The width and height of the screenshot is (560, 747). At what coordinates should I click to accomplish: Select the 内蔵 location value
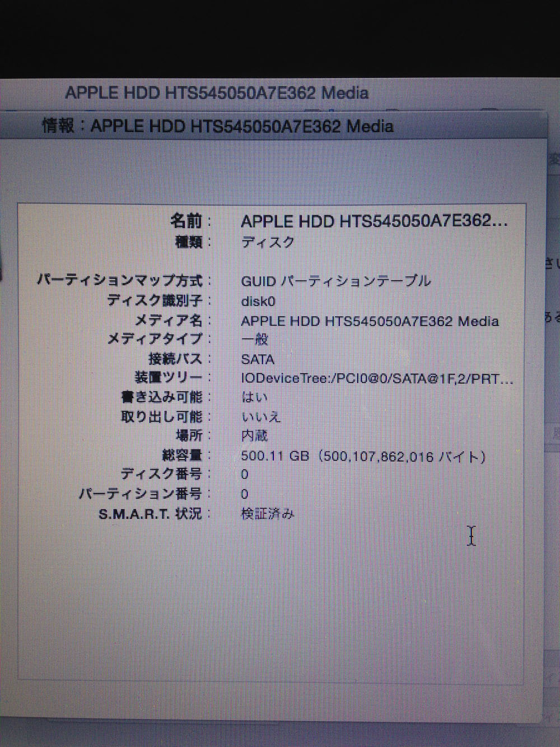click(255, 436)
